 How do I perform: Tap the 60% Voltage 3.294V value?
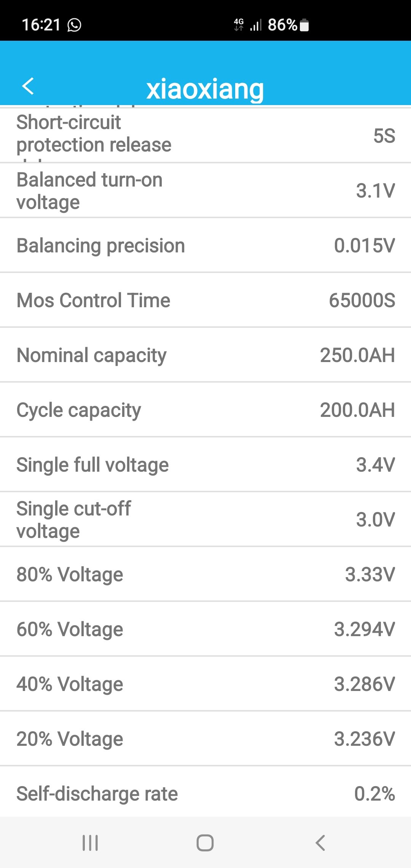364,629
